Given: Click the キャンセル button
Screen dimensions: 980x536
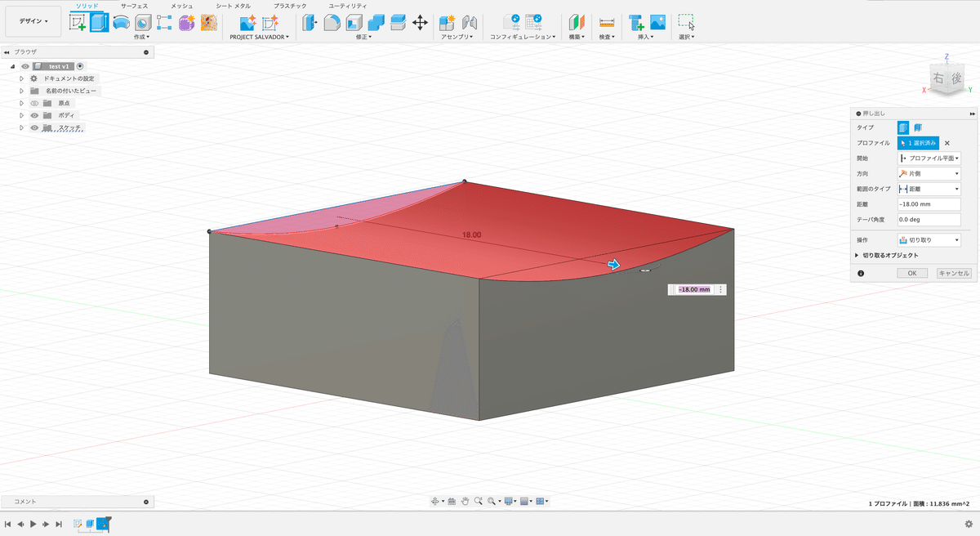Looking at the screenshot, I should coord(953,274).
